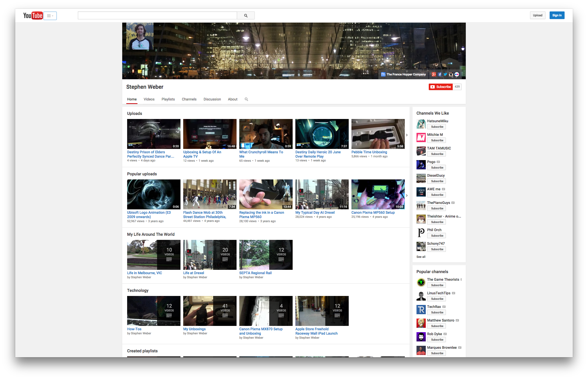Click See all under Channels We Like
The image size is (588, 379).
421,257
